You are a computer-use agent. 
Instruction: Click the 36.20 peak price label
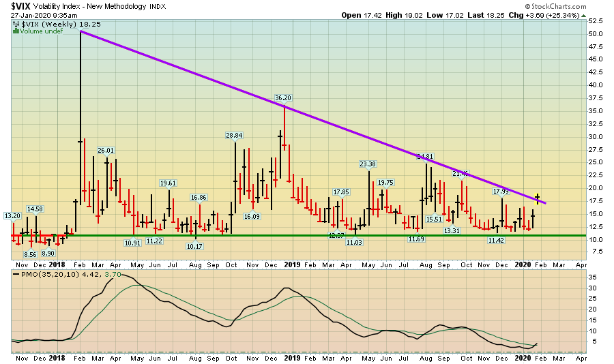tap(284, 98)
